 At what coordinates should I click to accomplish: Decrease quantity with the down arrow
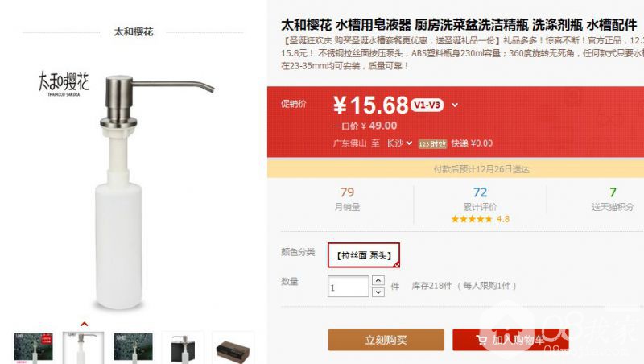[378, 292]
